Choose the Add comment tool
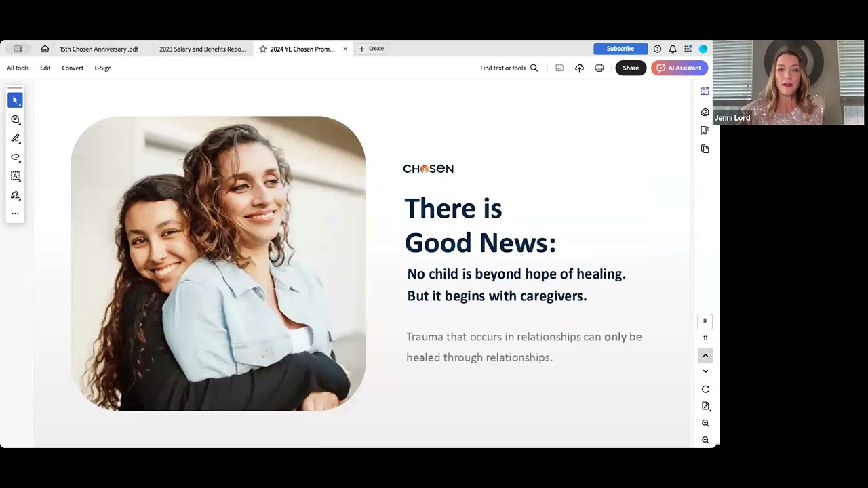The image size is (868, 488). [x=15, y=119]
